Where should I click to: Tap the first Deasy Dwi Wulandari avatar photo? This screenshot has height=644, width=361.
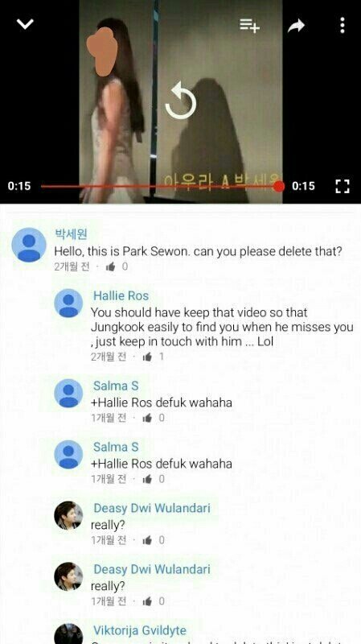[68, 516]
